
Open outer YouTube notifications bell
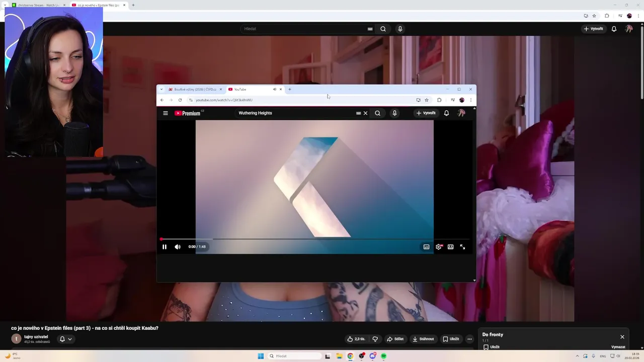[614, 29]
